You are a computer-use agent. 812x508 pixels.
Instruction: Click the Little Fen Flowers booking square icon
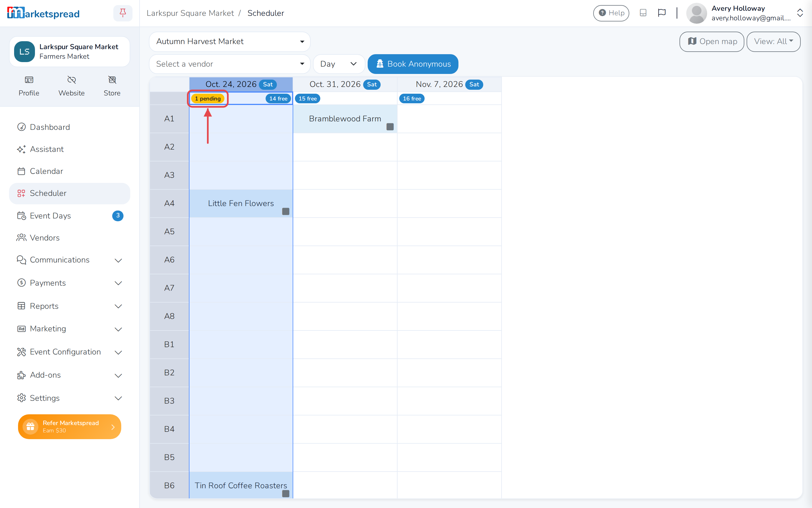point(286,211)
